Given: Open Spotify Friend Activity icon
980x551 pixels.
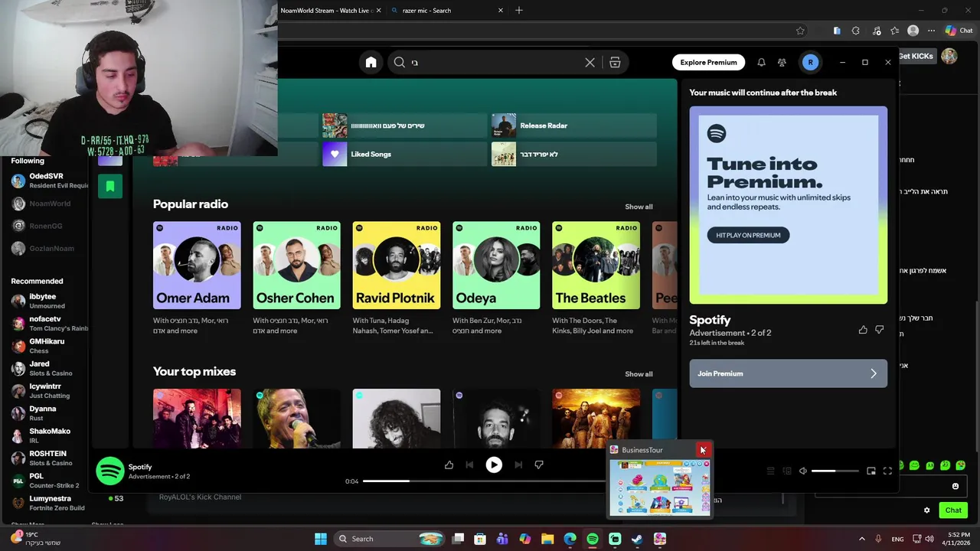Looking at the screenshot, I should [782, 63].
